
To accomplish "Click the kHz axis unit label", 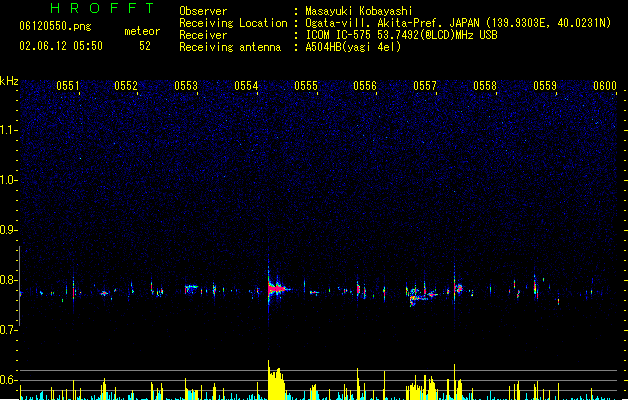I will (9, 81).
